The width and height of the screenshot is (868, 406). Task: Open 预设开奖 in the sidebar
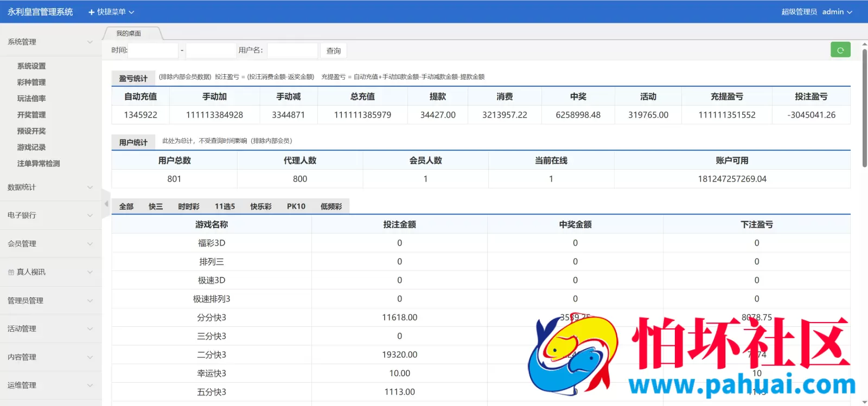(31, 131)
